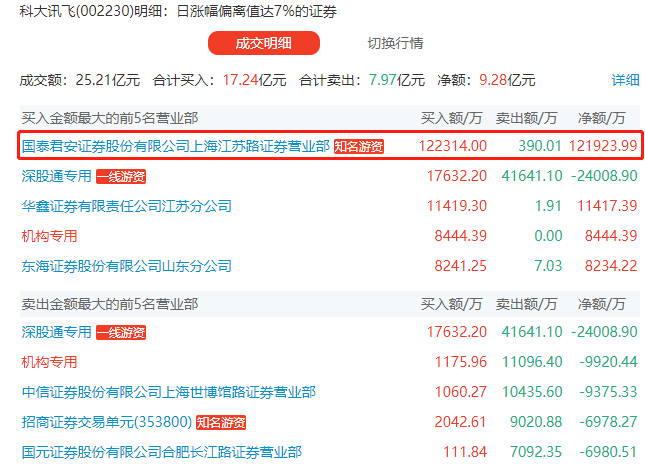Select buy amount 8241.25
The image size is (645, 465).
[x=461, y=266]
